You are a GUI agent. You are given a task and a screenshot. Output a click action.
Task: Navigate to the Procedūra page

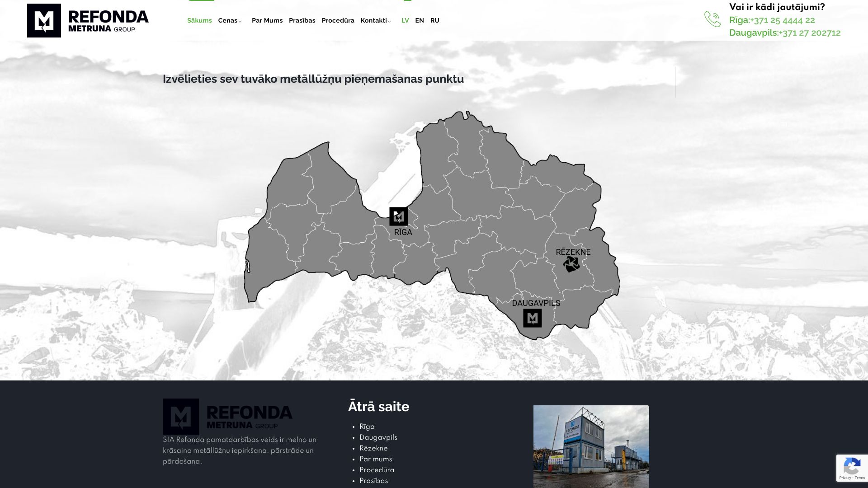click(338, 20)
